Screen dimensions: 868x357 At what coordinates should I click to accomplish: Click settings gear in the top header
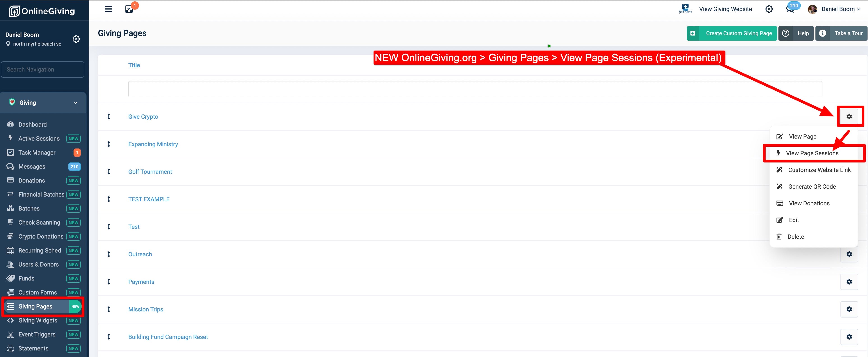[769, 9]
